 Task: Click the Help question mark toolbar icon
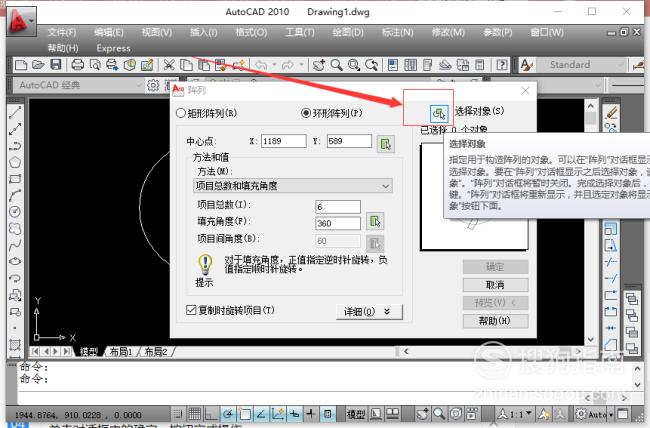pos(502,65)
